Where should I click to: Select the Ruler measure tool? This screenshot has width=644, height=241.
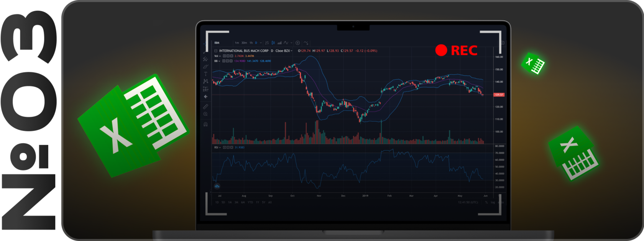point(205,107)
